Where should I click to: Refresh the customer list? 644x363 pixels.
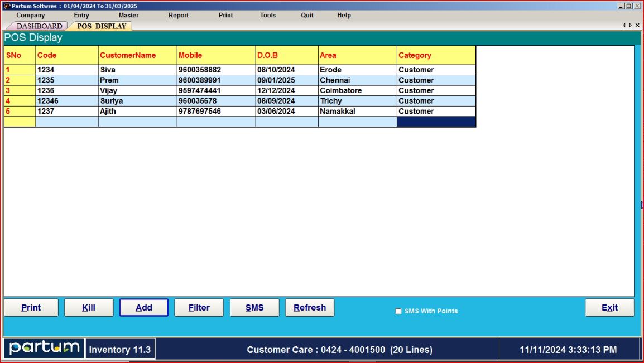[310, 308]
